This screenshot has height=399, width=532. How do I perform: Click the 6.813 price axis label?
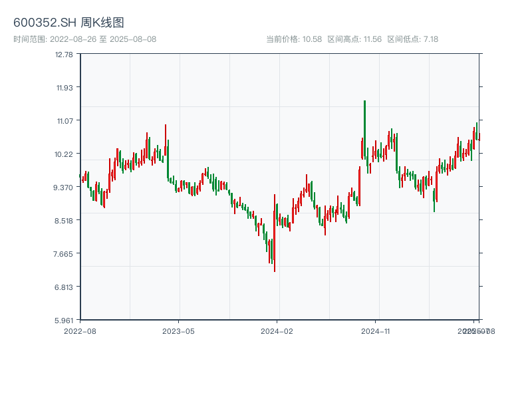(x=65, y=287)
